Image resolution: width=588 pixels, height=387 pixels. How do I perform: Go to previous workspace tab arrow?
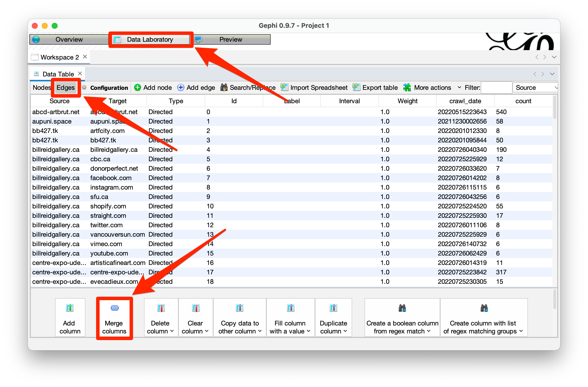(537, 57)
